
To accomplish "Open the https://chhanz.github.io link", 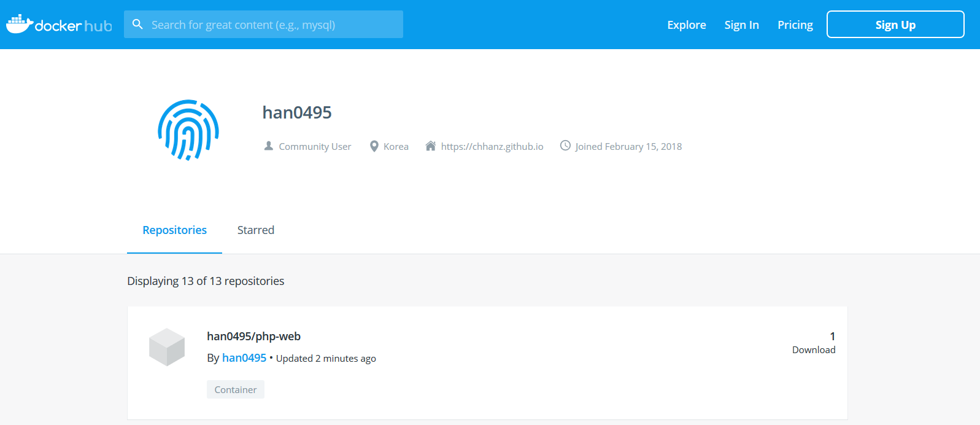I will click(492, 146).
